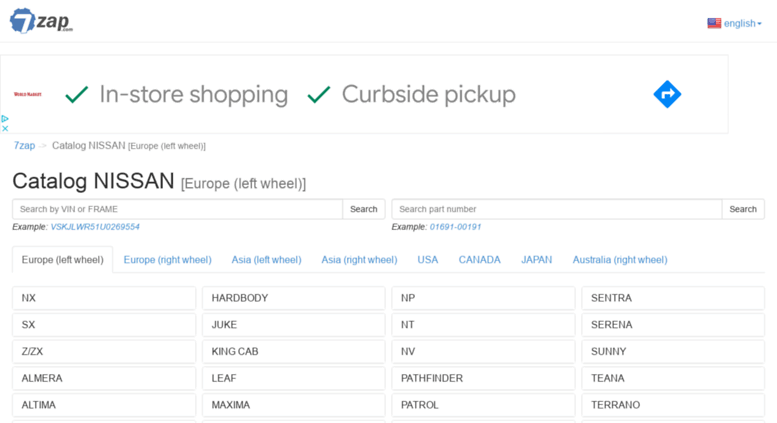This screenshot has height=423, width=777.
Task: Close the ad with the X icon
Action: pyautogui.click(x=5, y=128)
